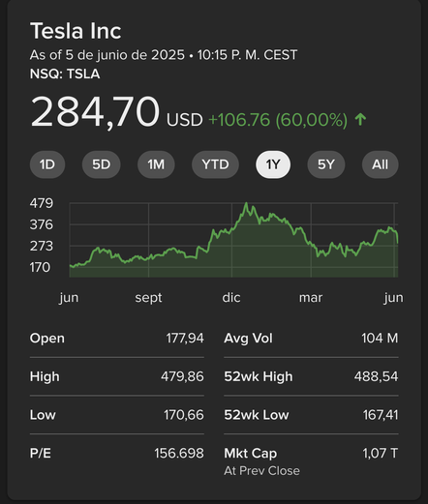Click the P/E ratio row
The width and height of the screenshot is (428, 504).
[x=117, y=454]
